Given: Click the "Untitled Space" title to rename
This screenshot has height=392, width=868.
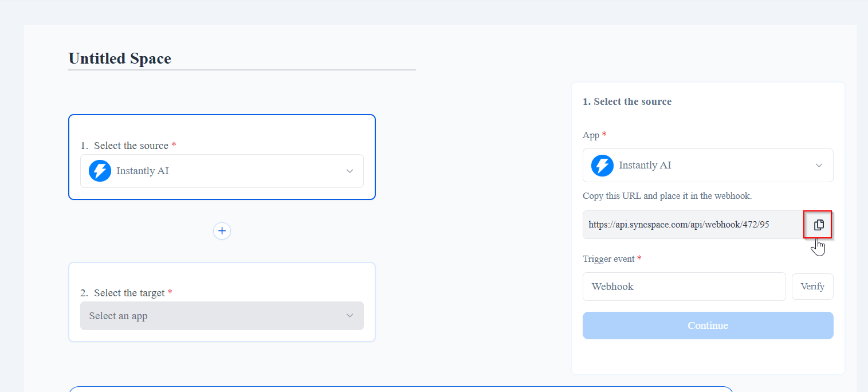Looking at the screenshot, I should (120, 58).
